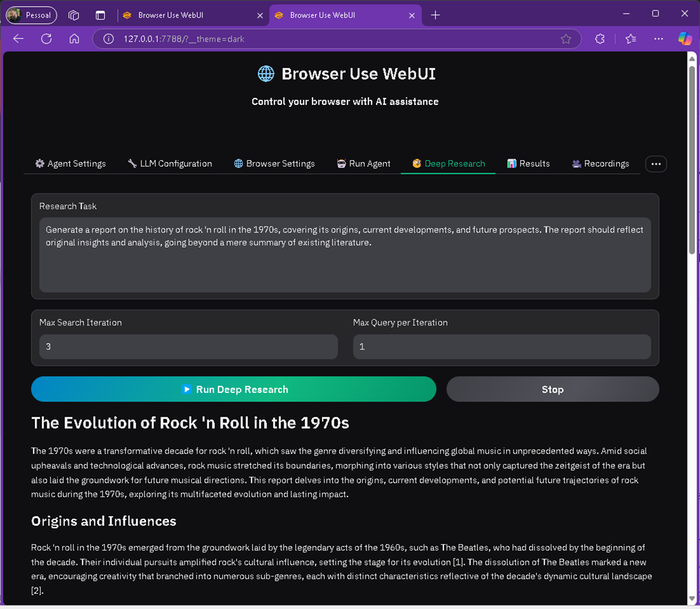Open Pessoal profile button
Viewport: 700px width, 609px height.
click(31, 15)
